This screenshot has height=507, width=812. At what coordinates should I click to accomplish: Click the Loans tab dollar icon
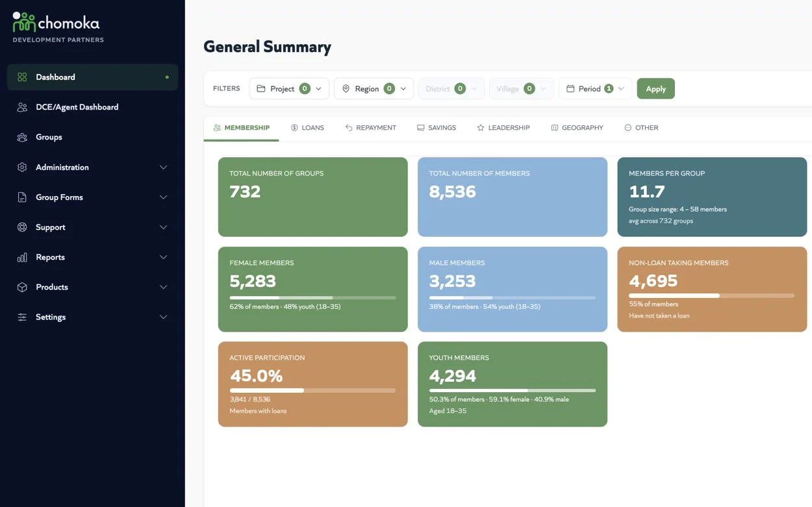pyautogui.click(x=294, y=128)
